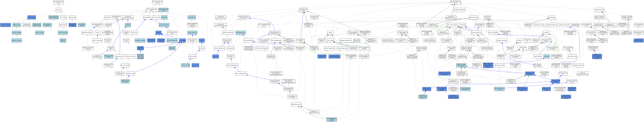This screenshot has width=644, height=122.
Task: Click the 'regulation of amyloid precursor protein catabolic process' node
Action: (x=597, y=56)
